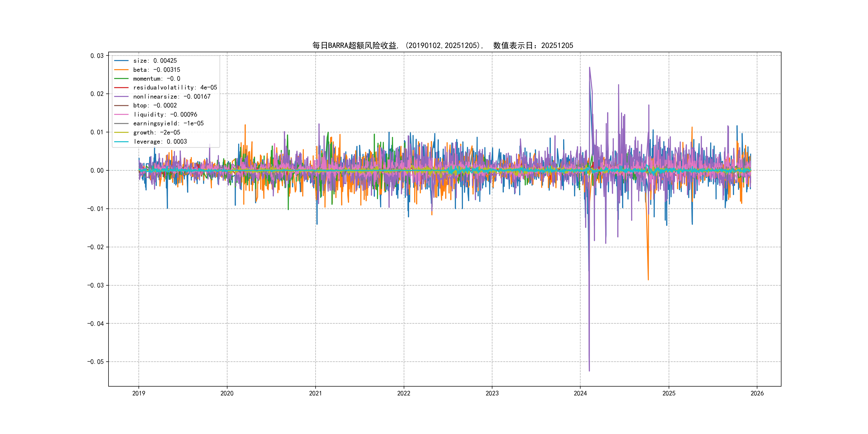Click the -0.05 y-axis tick label
The image size is (868, 434).
click(95, 362)
